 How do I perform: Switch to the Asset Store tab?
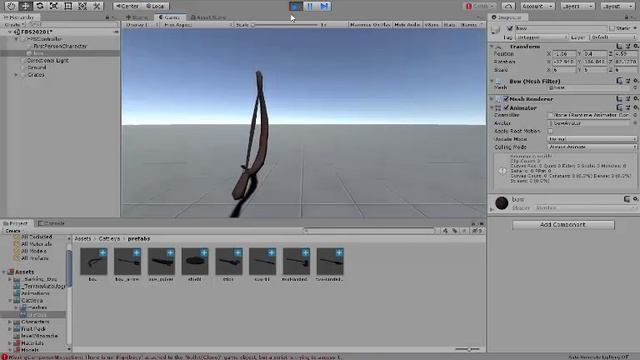[208, 18]
